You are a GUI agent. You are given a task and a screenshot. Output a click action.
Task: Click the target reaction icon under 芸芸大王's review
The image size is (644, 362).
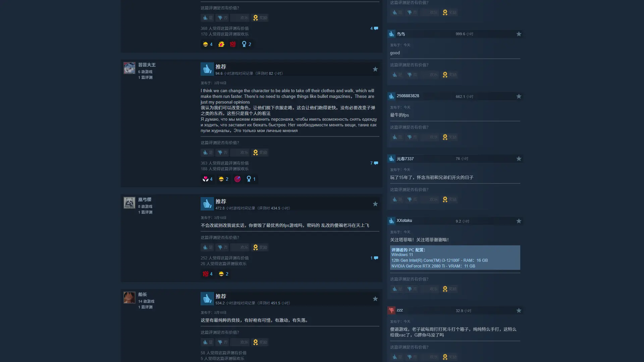tap(237, 179)
